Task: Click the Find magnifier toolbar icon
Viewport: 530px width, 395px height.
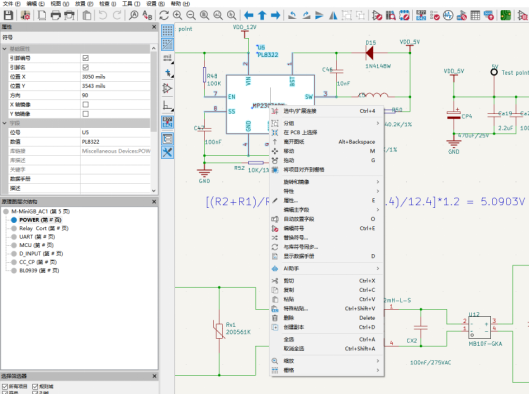Action: click(x=134, y=15)
